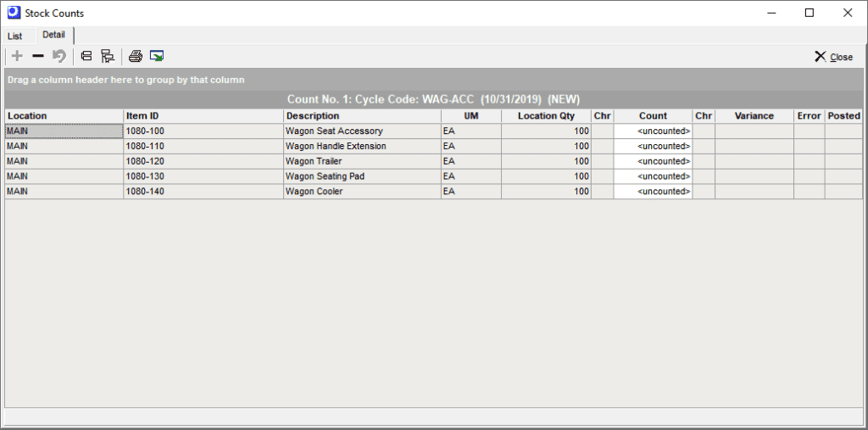868x430 pixels.
Task: Click the Count column header
Action: click(654, 116)
